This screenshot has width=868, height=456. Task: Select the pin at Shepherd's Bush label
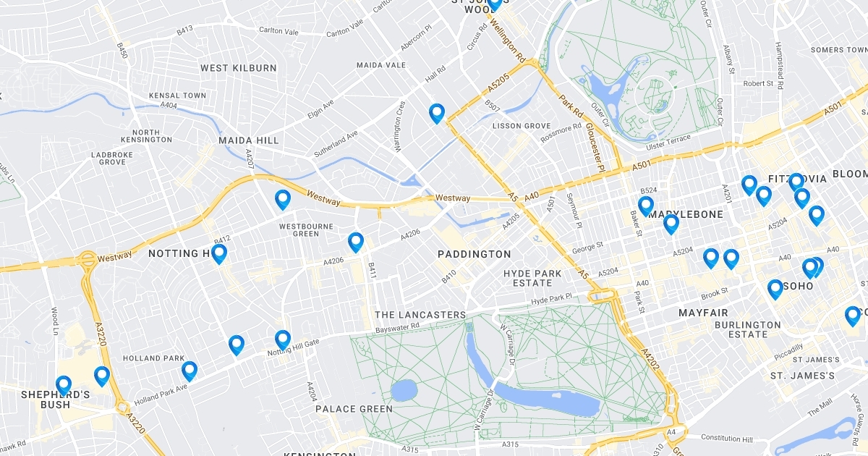[64, 386]
